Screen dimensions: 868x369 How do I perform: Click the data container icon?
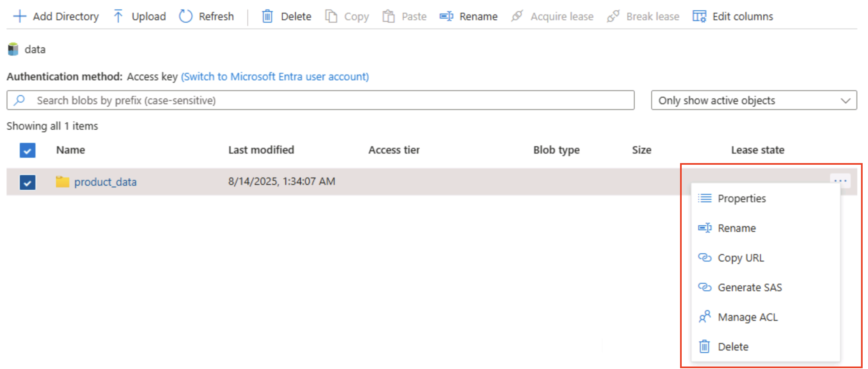pos(13,49)
